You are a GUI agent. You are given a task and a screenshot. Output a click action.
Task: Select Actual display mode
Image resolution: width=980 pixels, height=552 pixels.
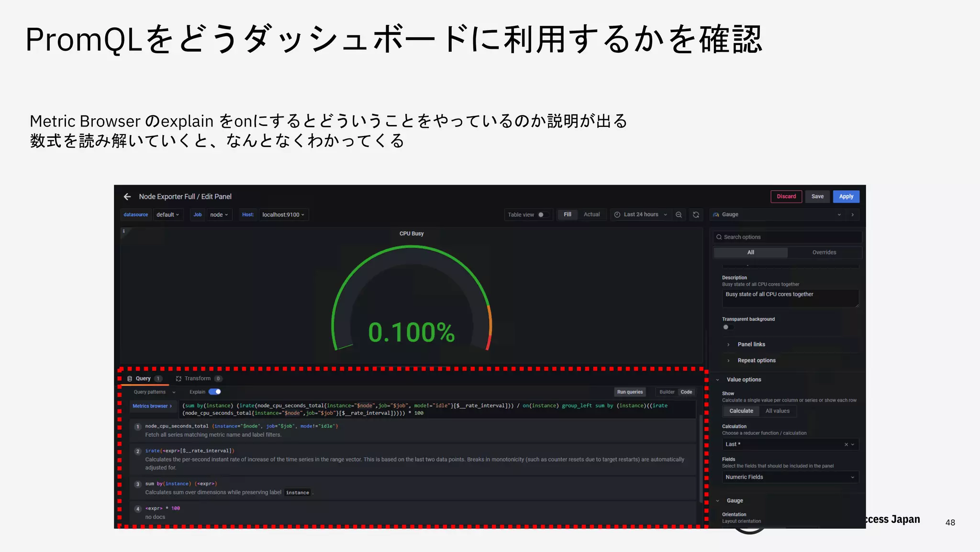[x=592, y=215]
